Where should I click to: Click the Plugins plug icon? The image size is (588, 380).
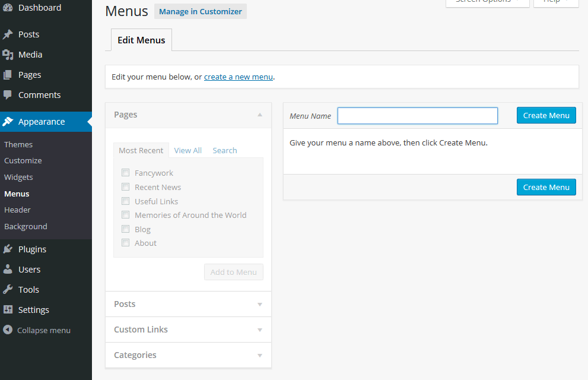tap(8, 249)
